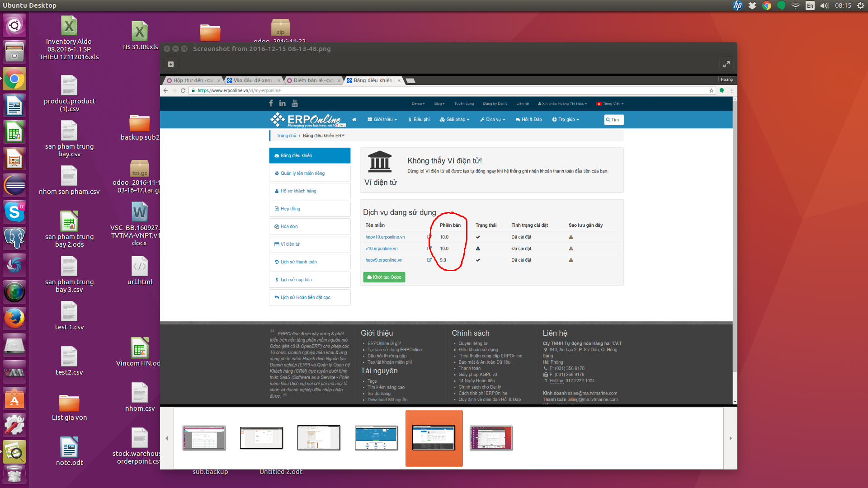Screen dimensions: 868x488
Task: Expand Trợ giúp menu in screenshot
Action: [566, 120]
